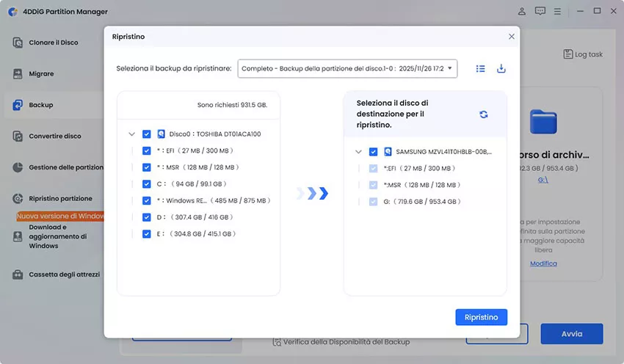Select 'Sono richiesti 931.5 GB.' text
The height and width of the screenshot is (364, 624).
tap(233, 105)
